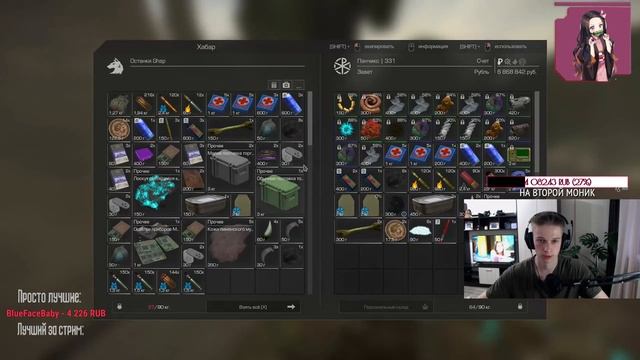The image size is (640, 360).
Task: Select the round bread item in the loot panel
Action: 119,129
